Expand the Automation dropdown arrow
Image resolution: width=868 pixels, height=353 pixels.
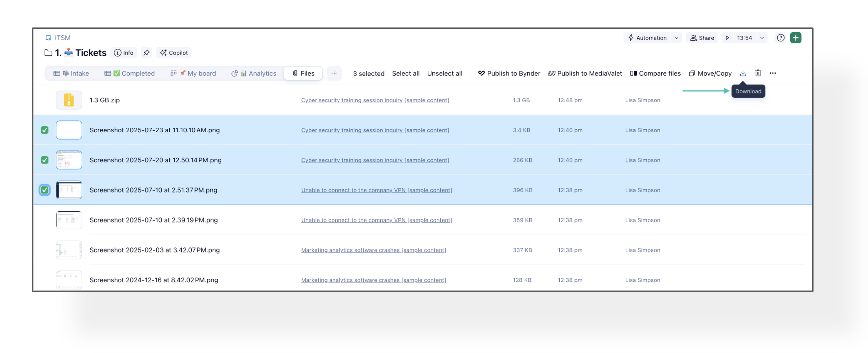676,38
